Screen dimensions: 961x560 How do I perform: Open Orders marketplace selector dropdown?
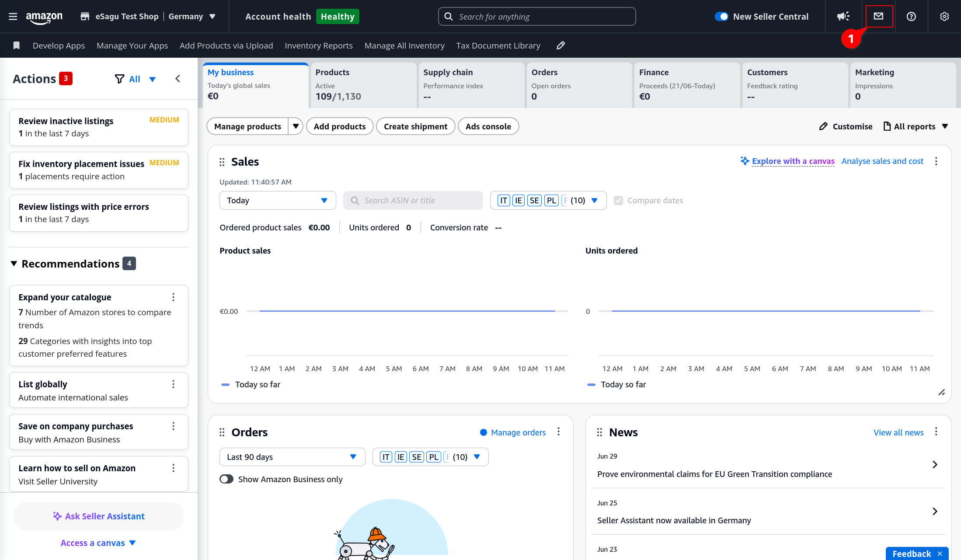pyautogui.click(x=430, y=457)
